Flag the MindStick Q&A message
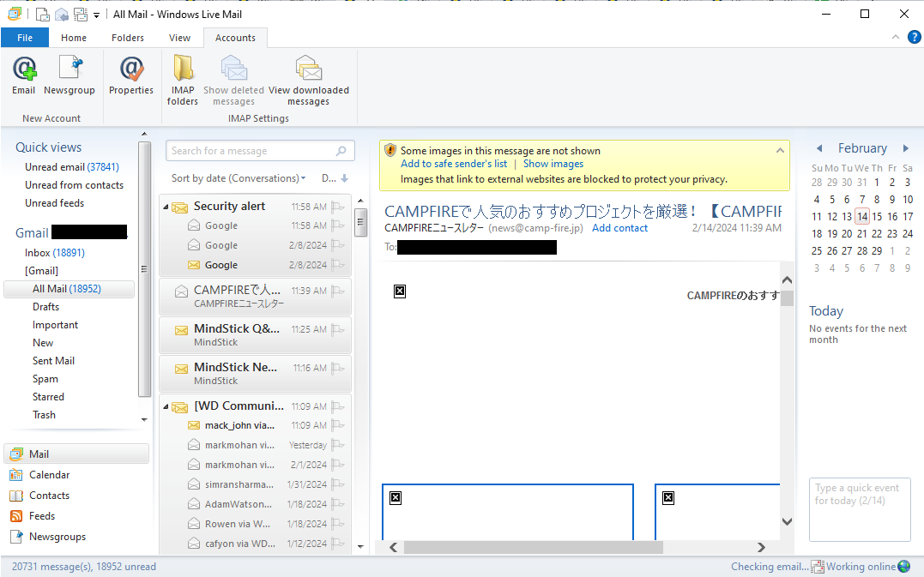The width and height of the screenshot is (924, 577). [x=338, y=330]
